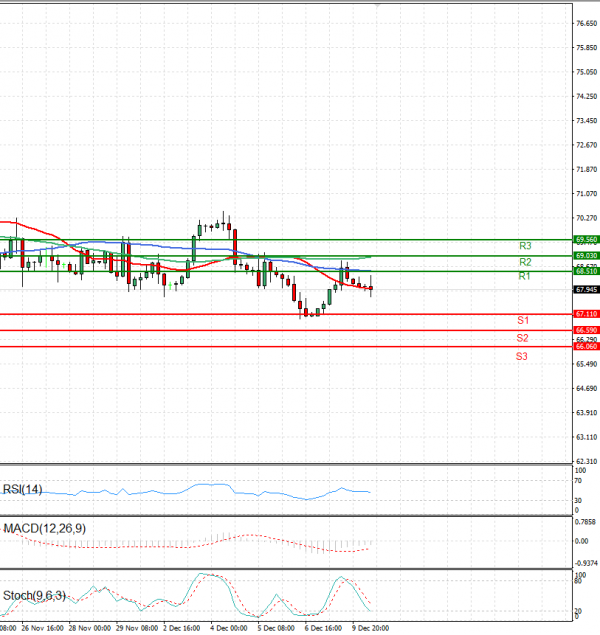Click the 4 Dec 00:00 time label
Viewport: 600px width, 635px height.
[x=229, y=628]
